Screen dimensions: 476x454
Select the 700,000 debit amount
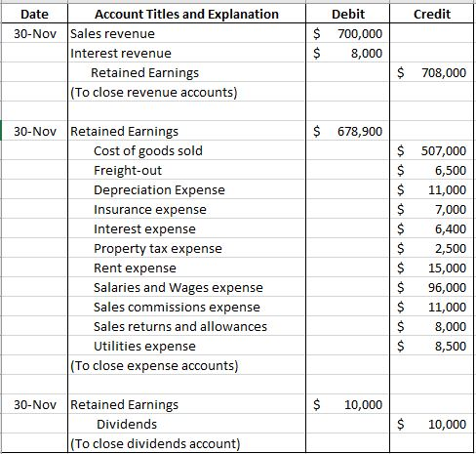coord(347,33)
